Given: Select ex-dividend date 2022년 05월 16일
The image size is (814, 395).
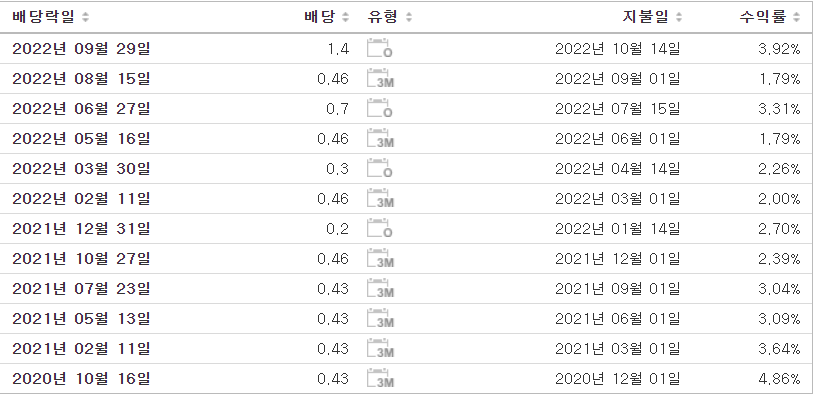Looking at the screenshot, I should click(x=82, y=139).
